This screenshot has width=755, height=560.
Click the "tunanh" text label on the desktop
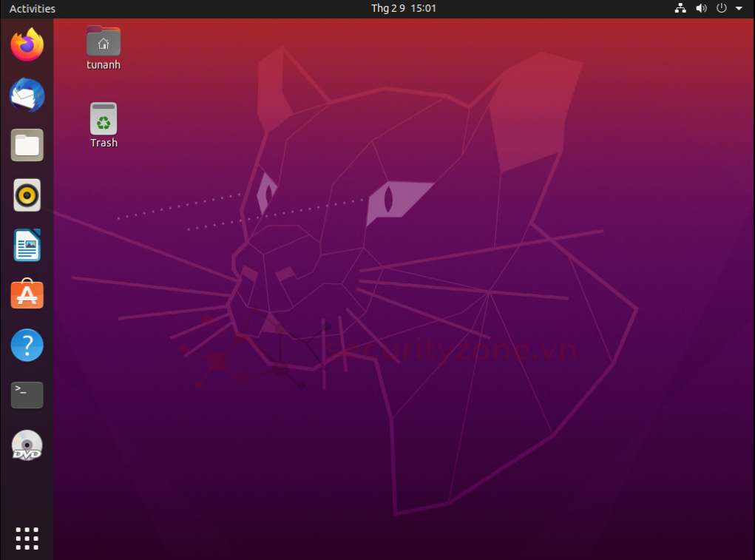click(104, 65)
